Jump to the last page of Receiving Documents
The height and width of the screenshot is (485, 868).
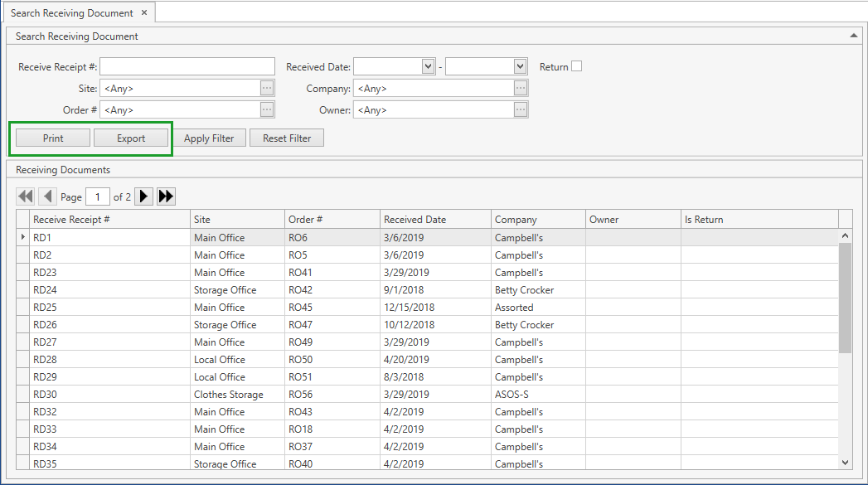[x=166, y=196]
